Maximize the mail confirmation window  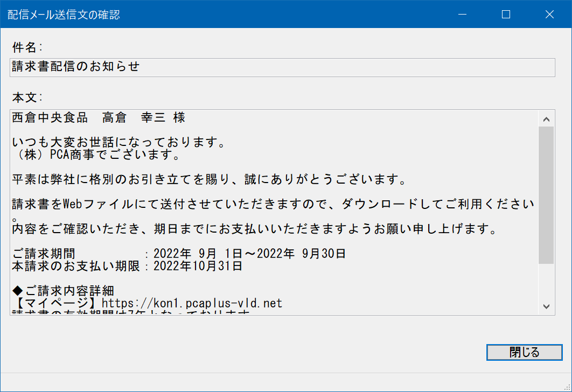pos(506,14)
